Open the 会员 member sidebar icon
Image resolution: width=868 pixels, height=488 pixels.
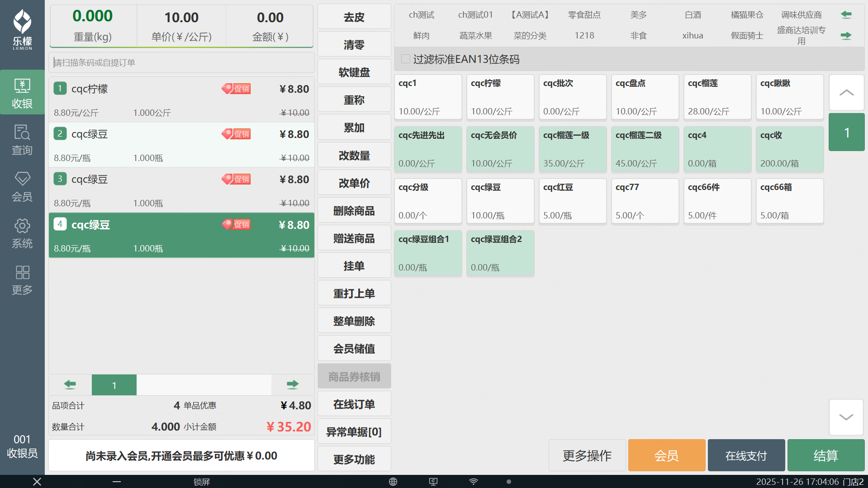tap(22, 186)
